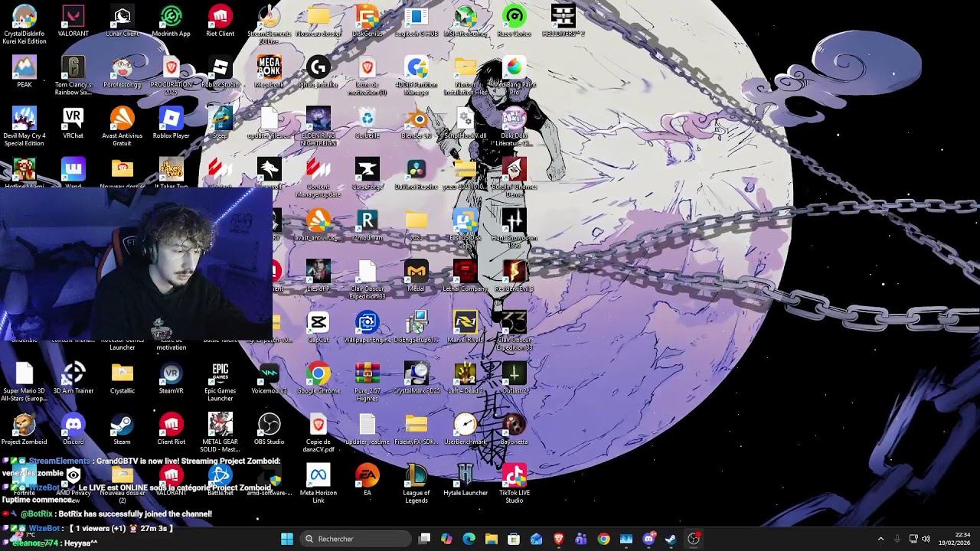Launch the Megabonk game icon
Image resolution: width=980 pixels, height=551 pixels.
[x=269, y=72]
